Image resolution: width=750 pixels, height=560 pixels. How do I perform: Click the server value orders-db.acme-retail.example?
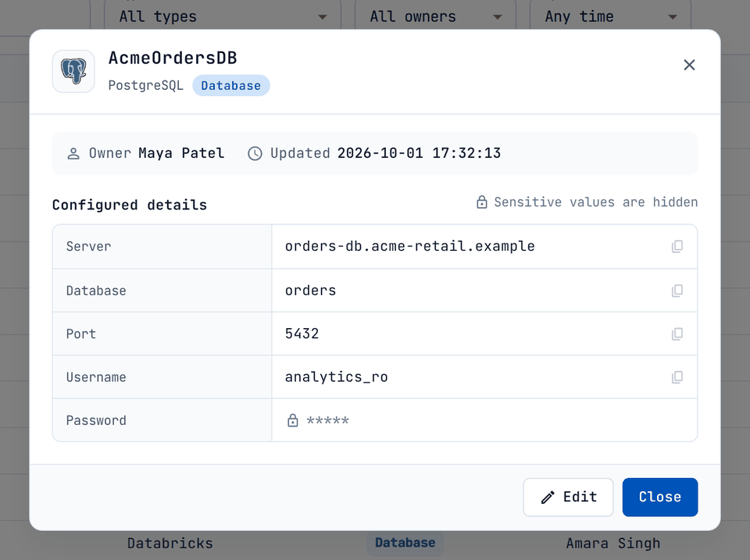410,246
